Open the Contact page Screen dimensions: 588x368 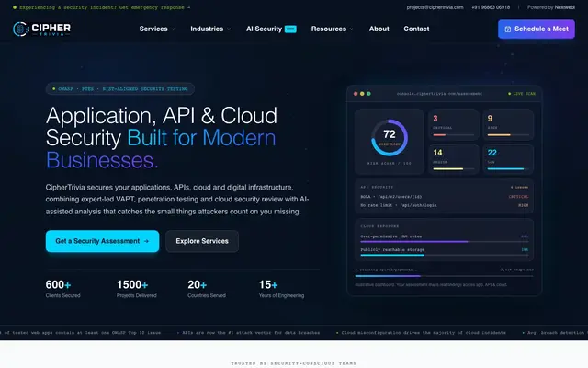click(x=416, y=29)
